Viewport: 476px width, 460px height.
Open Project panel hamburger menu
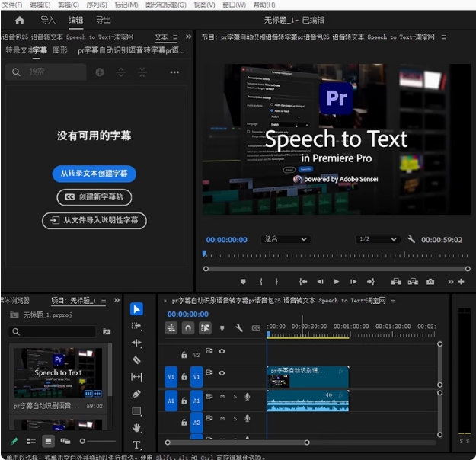(104, 301)
